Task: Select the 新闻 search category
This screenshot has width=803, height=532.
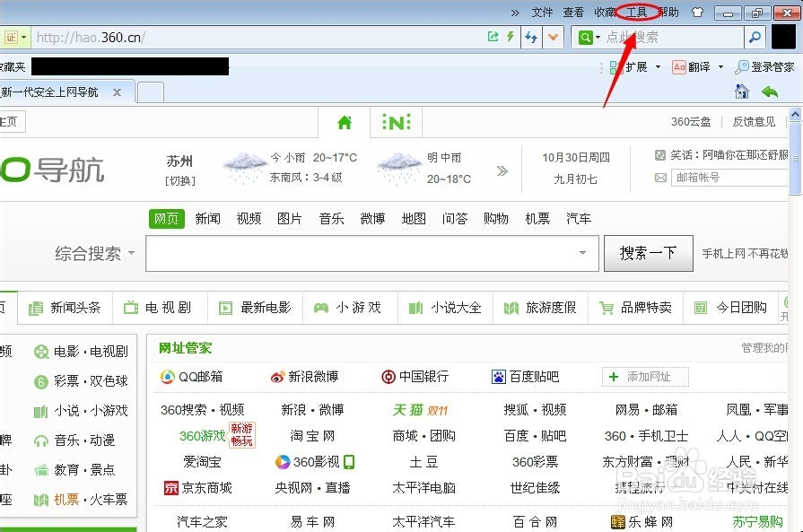Action: click(207, 219)
